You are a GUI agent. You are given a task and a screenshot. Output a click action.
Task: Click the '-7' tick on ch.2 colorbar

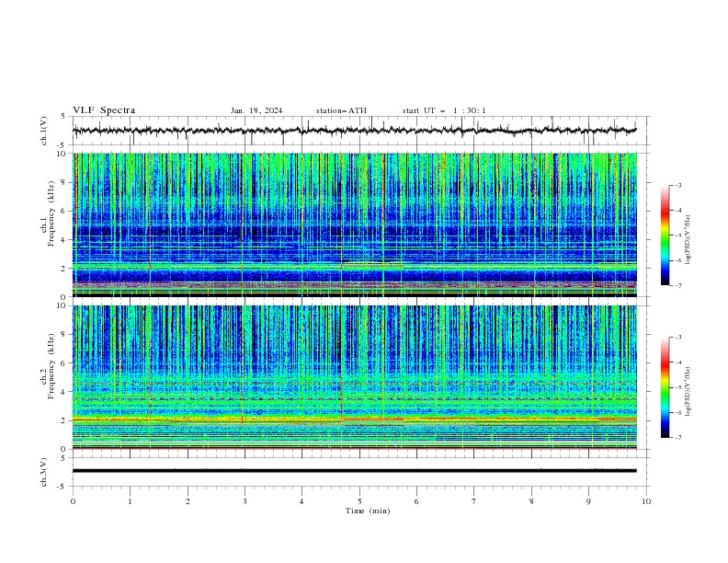click(678, 437)
